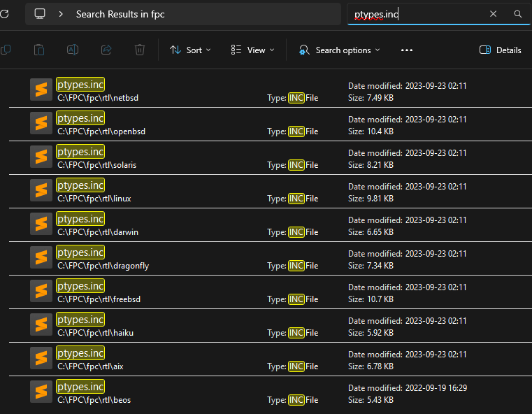Click path C:\FPC\fpc\rtl\linux
Viewport: 532px width, 414px height.
[x=94, y=199]
